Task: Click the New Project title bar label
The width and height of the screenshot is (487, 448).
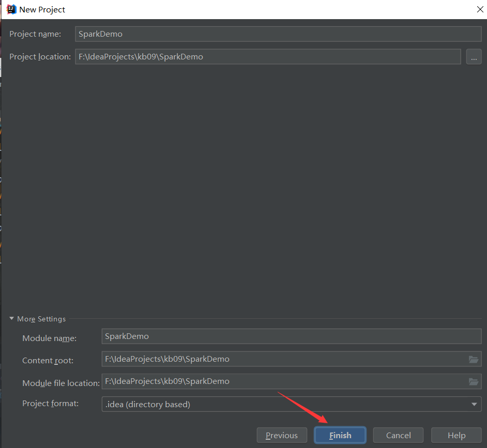Action: [x=42, y=9]
